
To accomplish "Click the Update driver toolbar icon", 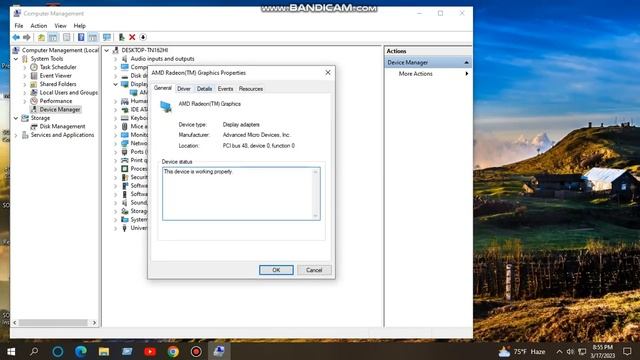I will [121, 38].
